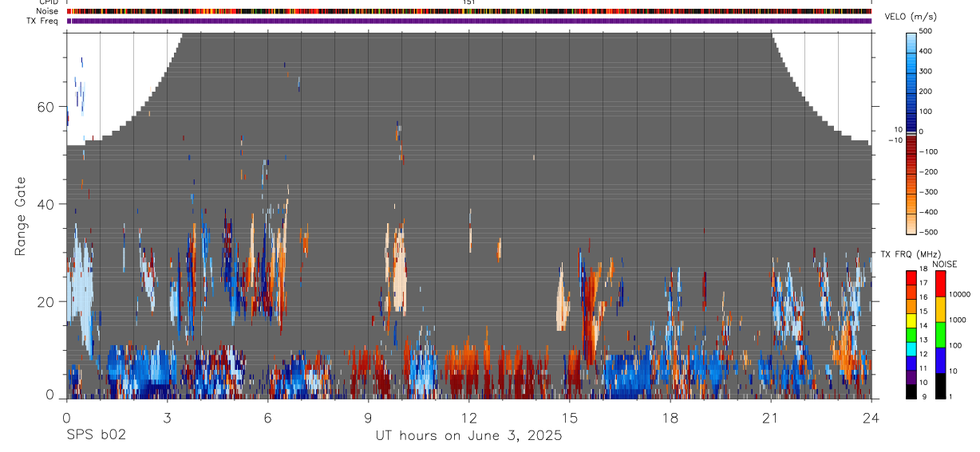Click the 16 label on TX FRQ scale
Image resolution: width=980 pixels, height=452 pixels.
point(923,297)
